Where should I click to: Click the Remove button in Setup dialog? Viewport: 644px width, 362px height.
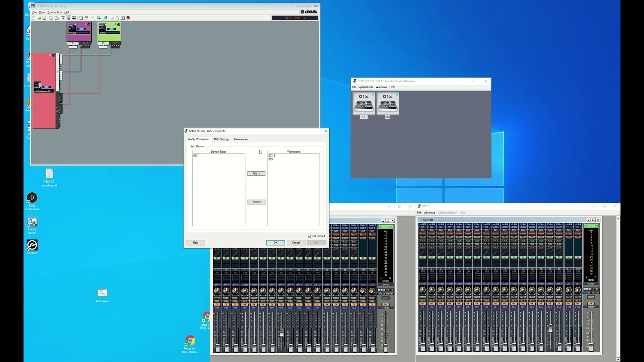tap(256, 202)
